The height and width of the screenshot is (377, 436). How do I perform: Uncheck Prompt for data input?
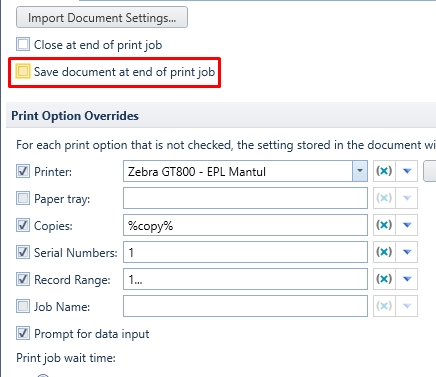(23, 333)
